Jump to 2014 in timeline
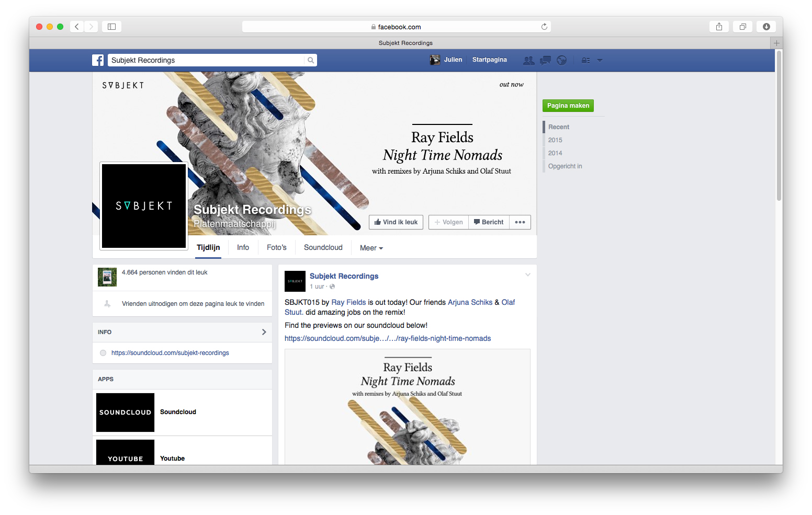This screenshot has width=812, height=515. tap(555, 153)
